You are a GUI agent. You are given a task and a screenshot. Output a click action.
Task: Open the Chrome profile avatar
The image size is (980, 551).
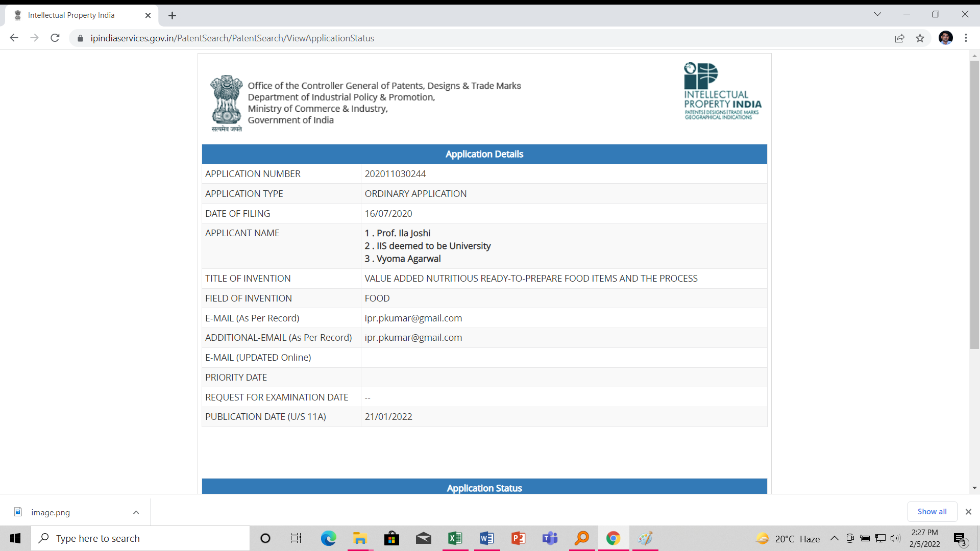tap(945, 38)
